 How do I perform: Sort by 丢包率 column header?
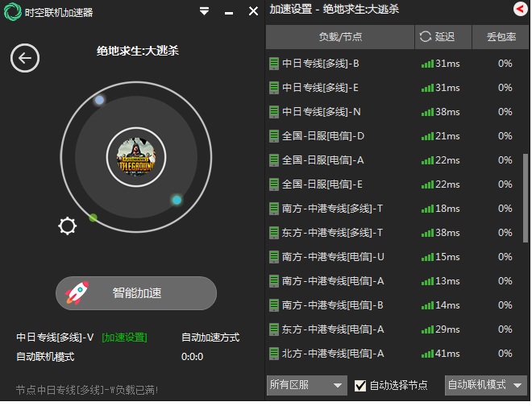501,36
